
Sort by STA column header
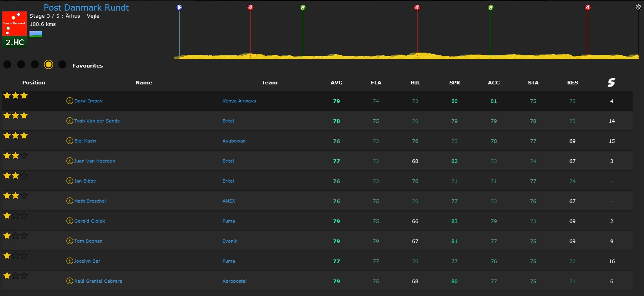[x=533, y=82]
